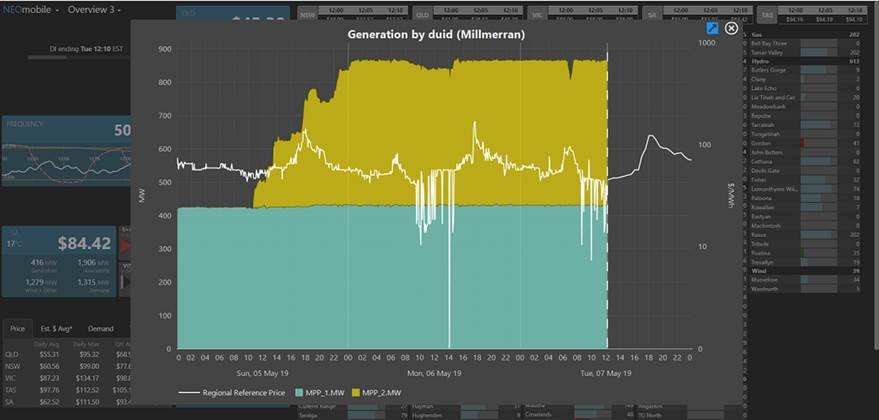Image resolution: width=879 pixels, height=420 pixels.
Task: Close the Generation by duid chart dialog
Action: 731,29
